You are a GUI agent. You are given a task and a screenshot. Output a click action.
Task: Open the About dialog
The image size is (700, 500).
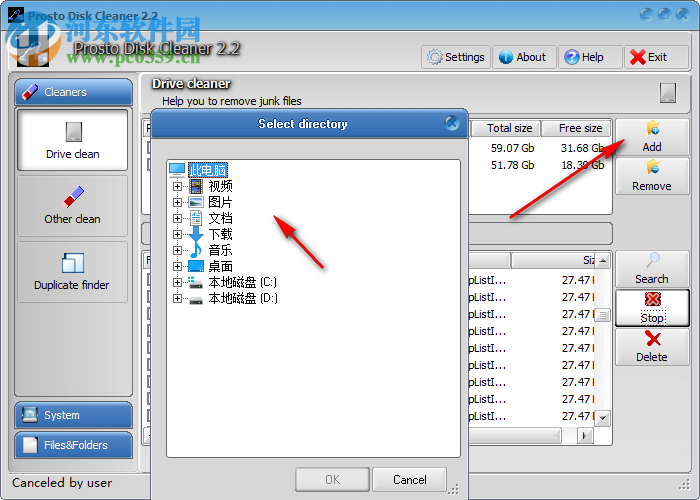pos(524,57)
